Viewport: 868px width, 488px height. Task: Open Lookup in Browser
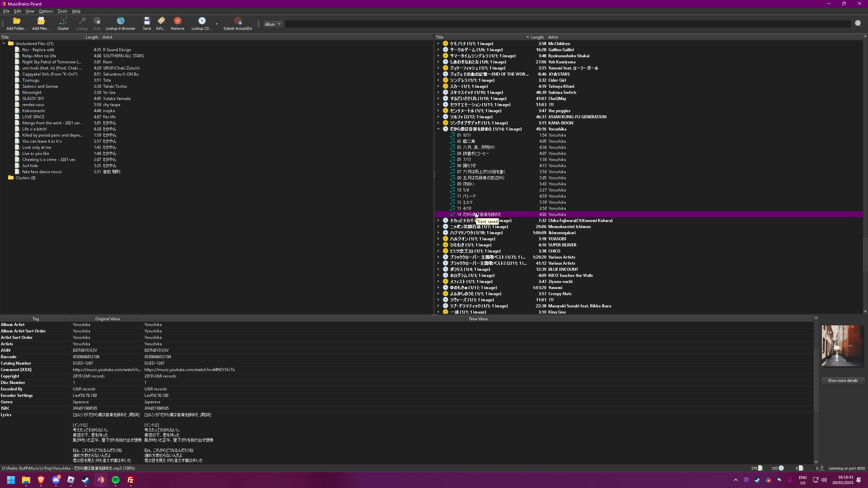click(x=120, y=24)
